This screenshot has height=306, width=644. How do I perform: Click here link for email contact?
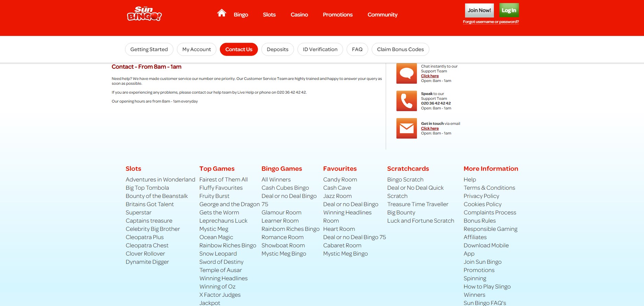click(430, 129)
